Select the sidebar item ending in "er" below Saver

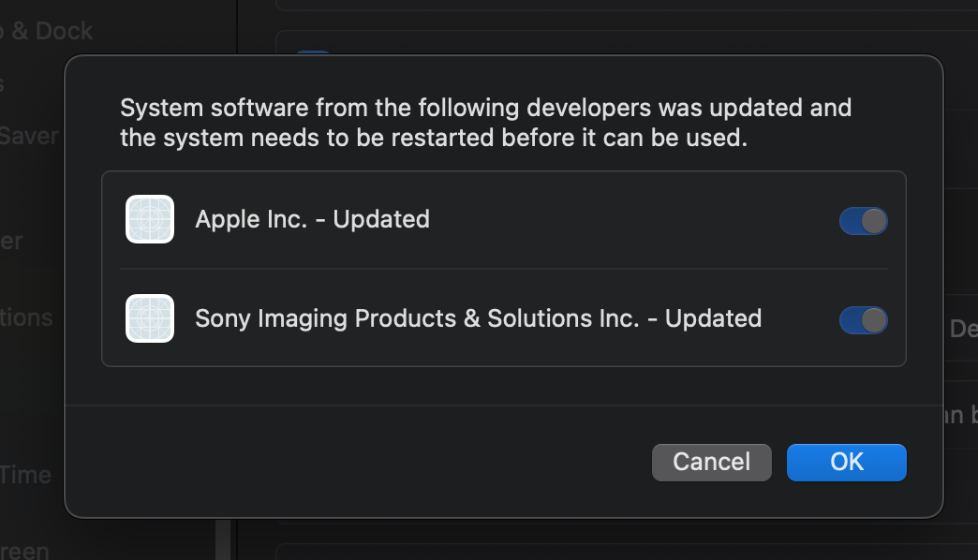click(x=11, y=241)
